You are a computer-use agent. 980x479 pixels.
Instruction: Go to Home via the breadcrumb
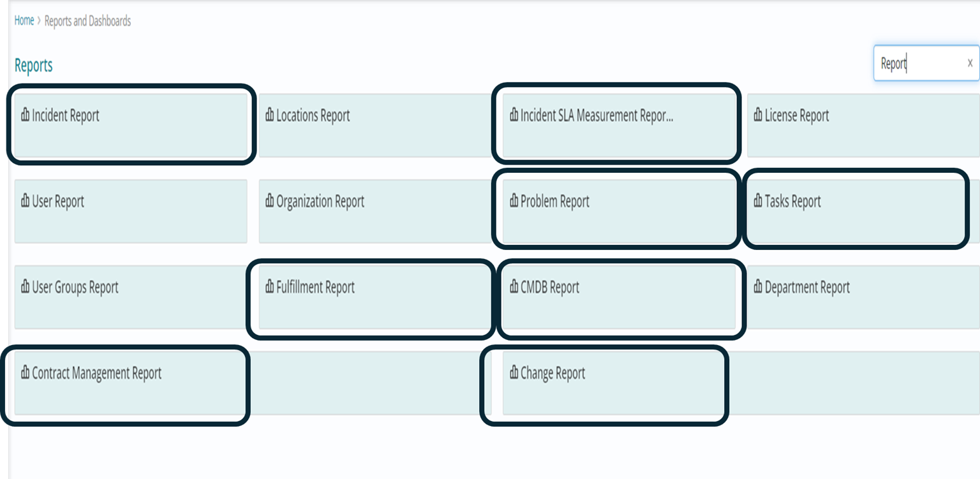(x=24, y=20)
